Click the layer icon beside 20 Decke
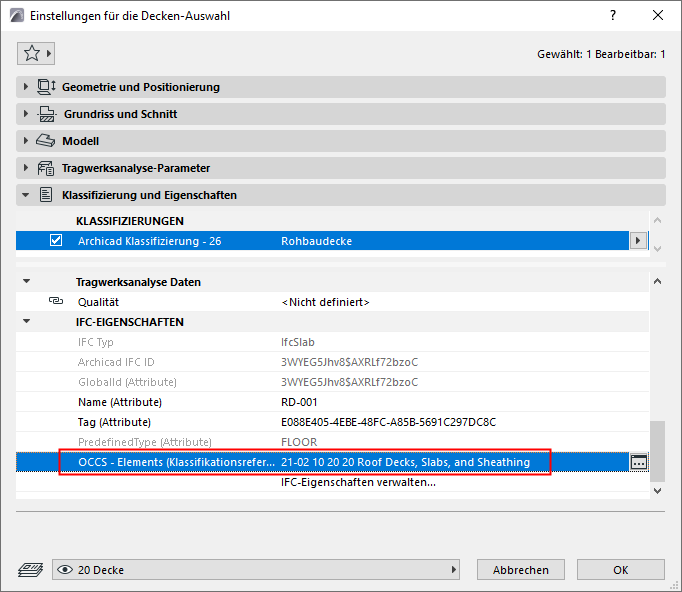Screen dimensions: 682x592 (x=30, y=569)
